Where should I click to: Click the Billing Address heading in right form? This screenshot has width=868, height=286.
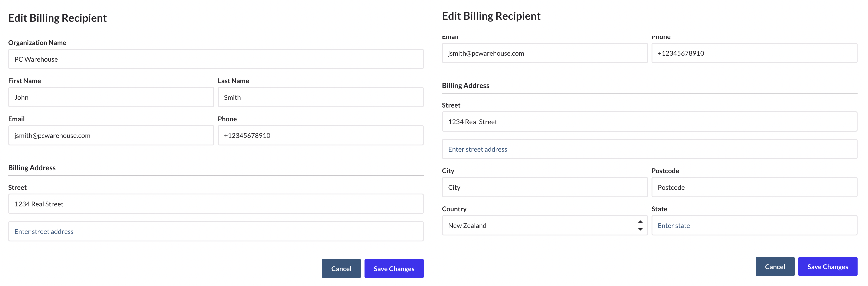(x=465, y=85)
